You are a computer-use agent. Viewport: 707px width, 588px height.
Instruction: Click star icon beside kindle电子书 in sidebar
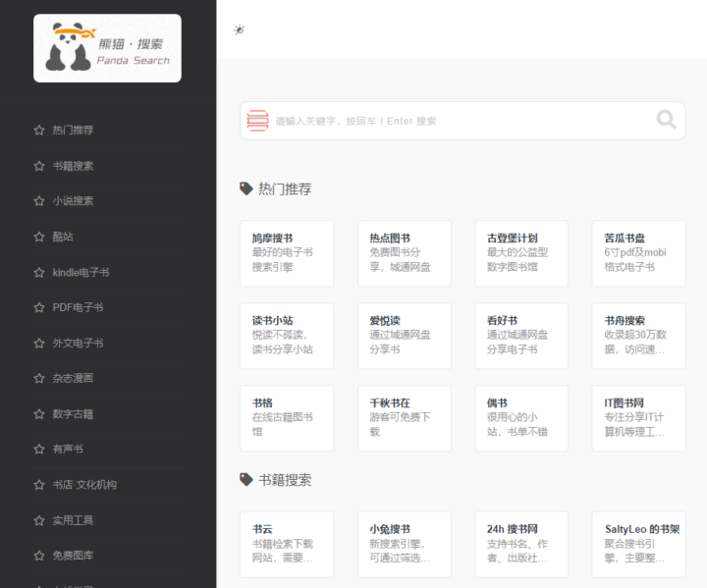point(39,272)
